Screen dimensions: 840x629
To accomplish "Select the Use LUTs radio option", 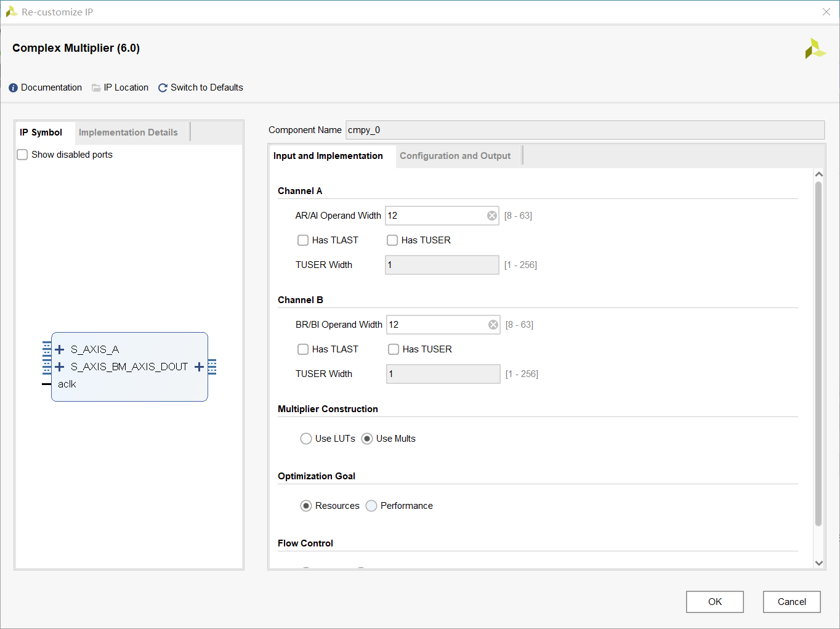I will click(306, 439).
